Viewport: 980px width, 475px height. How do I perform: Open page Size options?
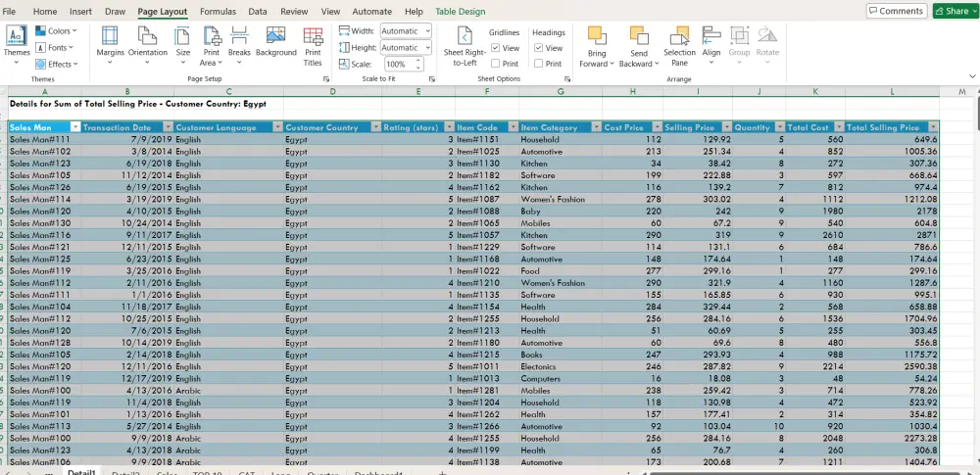pyautogui.click(x=183, y=46)
